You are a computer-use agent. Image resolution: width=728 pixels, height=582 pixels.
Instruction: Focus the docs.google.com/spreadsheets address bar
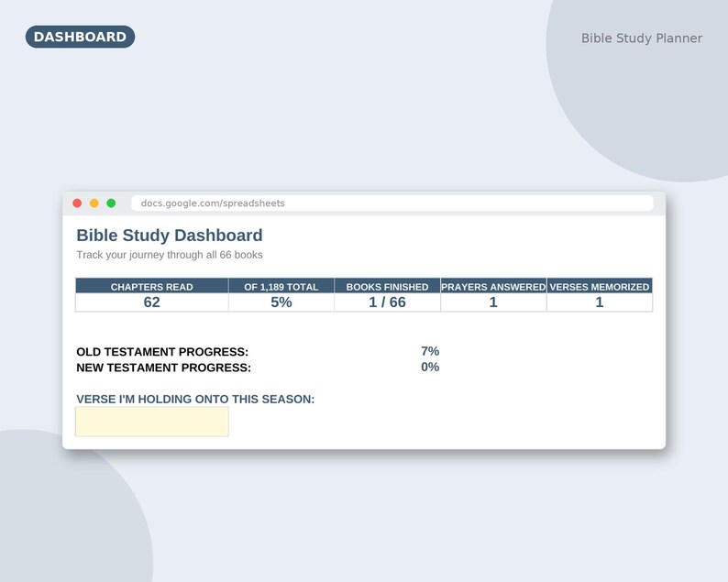pos(392,203)
